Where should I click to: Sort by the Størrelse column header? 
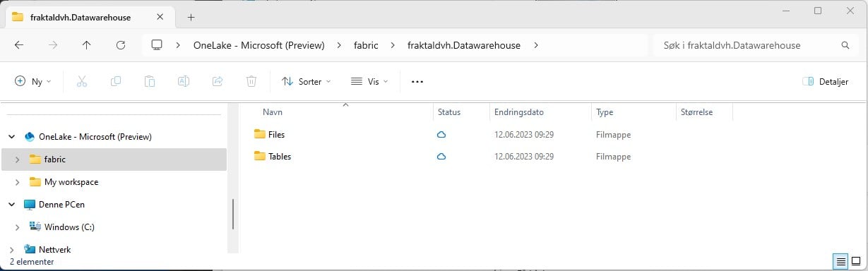click(696, 112)
